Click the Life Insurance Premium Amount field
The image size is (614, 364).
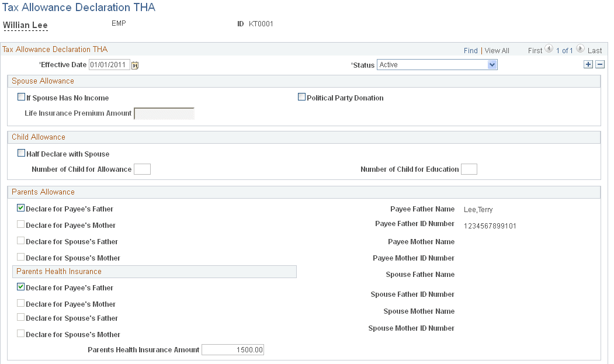point(164,113)
